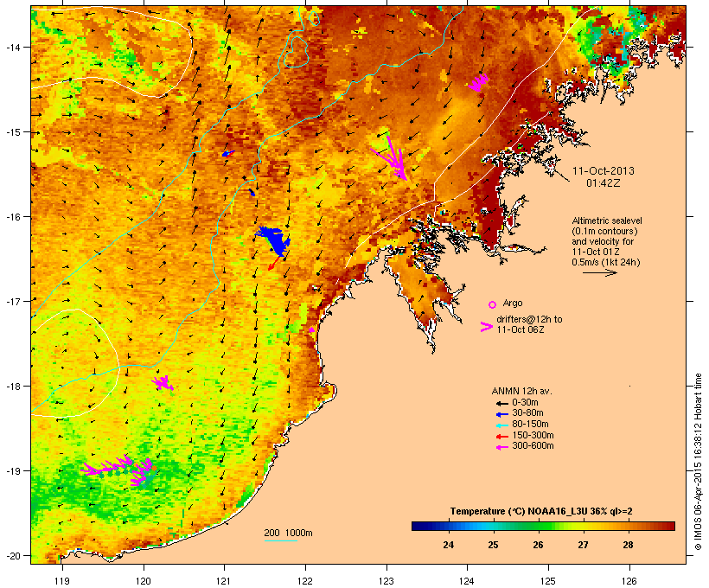Screen dimensions: 709x588
Task: Click the magenta drifter marker near 120.2E 18S
Action: [163, 383]
